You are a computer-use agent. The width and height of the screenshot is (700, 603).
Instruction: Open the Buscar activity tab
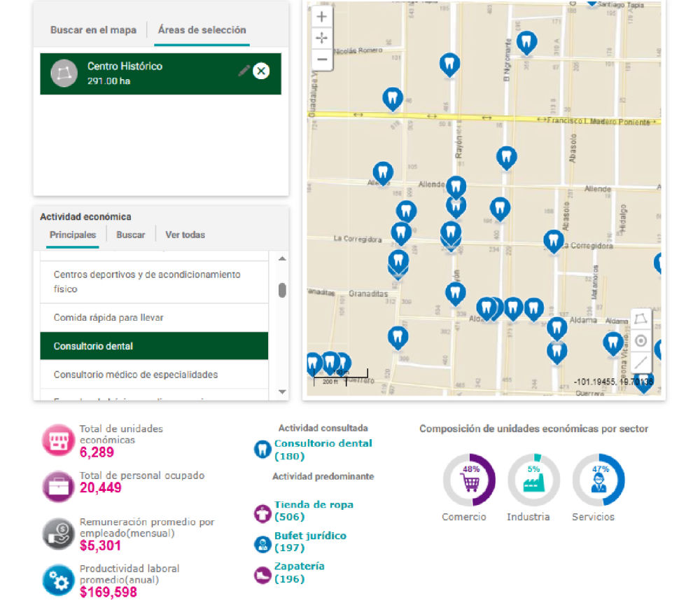click(x=131, y=235)
